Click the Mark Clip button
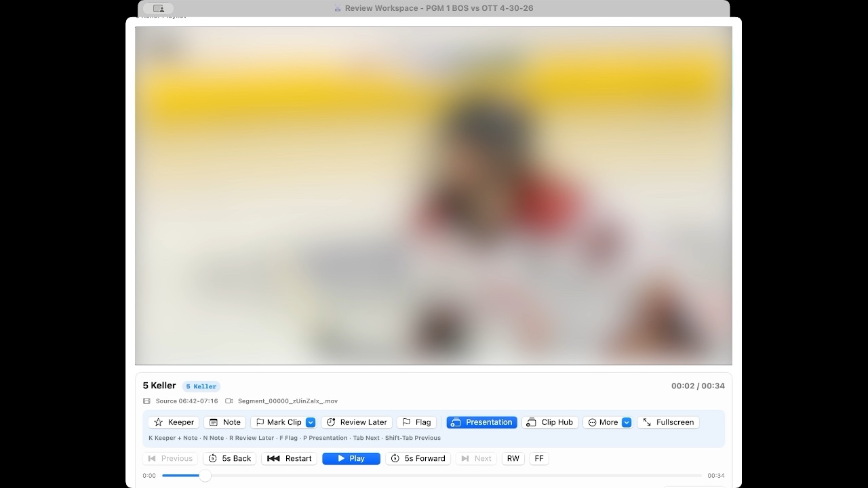 (x=278, y=422)
